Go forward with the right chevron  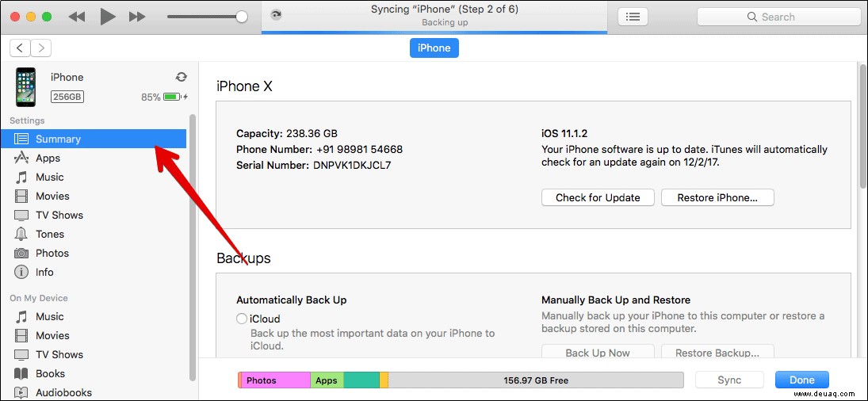click(x=41, y=48)
